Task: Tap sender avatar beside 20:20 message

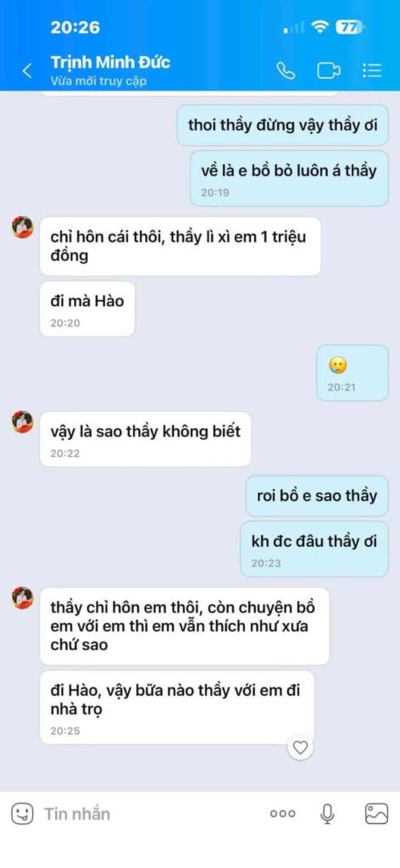Action: (23, 227)
